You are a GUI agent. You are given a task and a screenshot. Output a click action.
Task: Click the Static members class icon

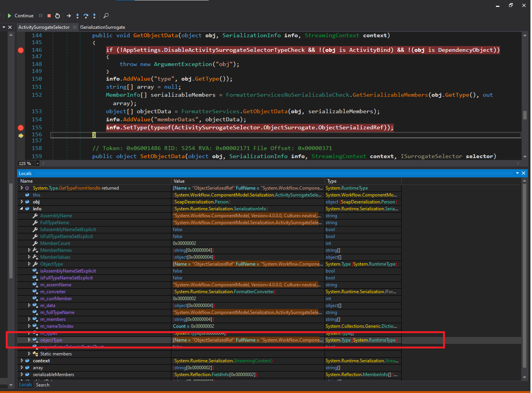pyautogui.click(x=35, y=354)
